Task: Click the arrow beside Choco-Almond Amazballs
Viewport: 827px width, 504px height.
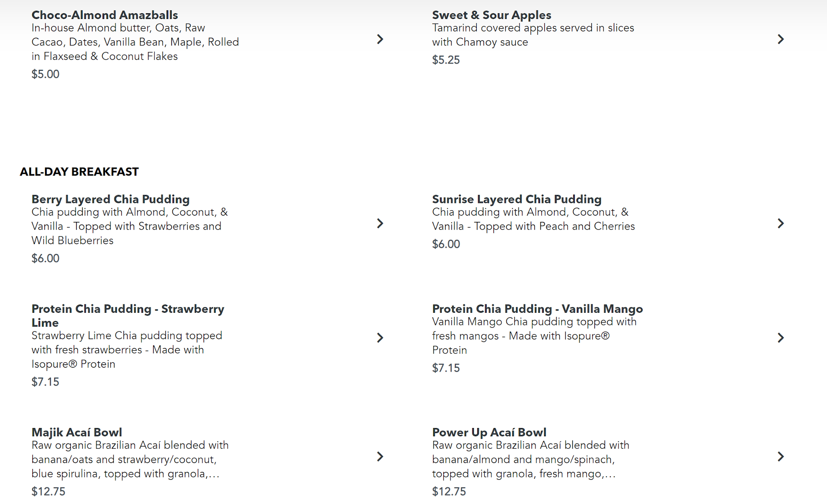Action: pyautogui.click(x=380, y=39)
